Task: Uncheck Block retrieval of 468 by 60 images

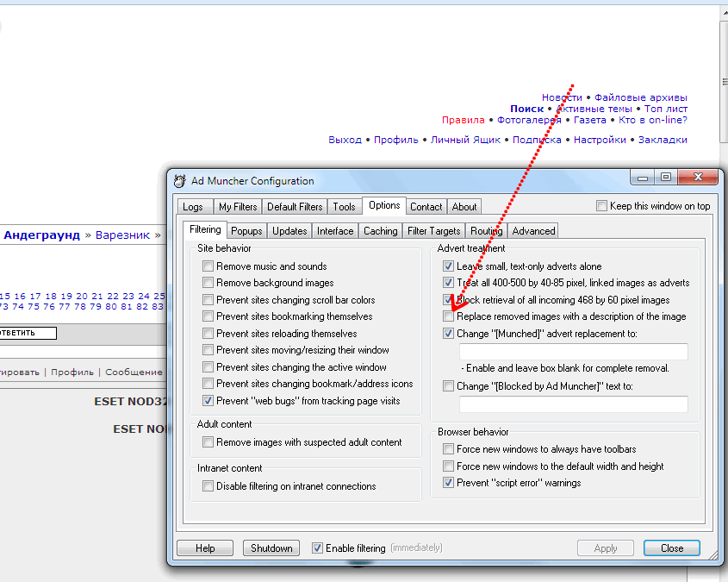Action: coord(448,299)
